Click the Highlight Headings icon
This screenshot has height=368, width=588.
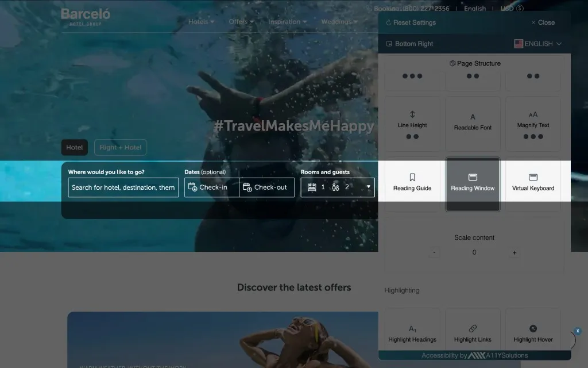[412, 329]
